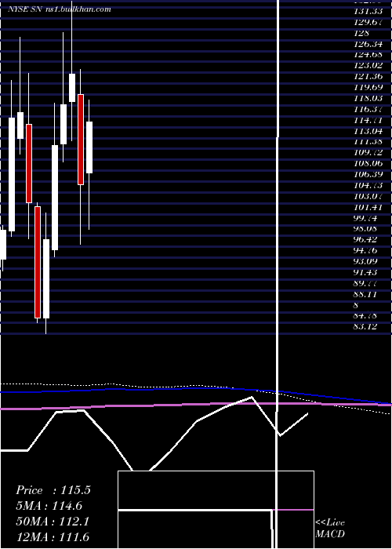392x549 pixels.
Task: Click the 91.43 price axis label
Action: (x=366, y=272)
